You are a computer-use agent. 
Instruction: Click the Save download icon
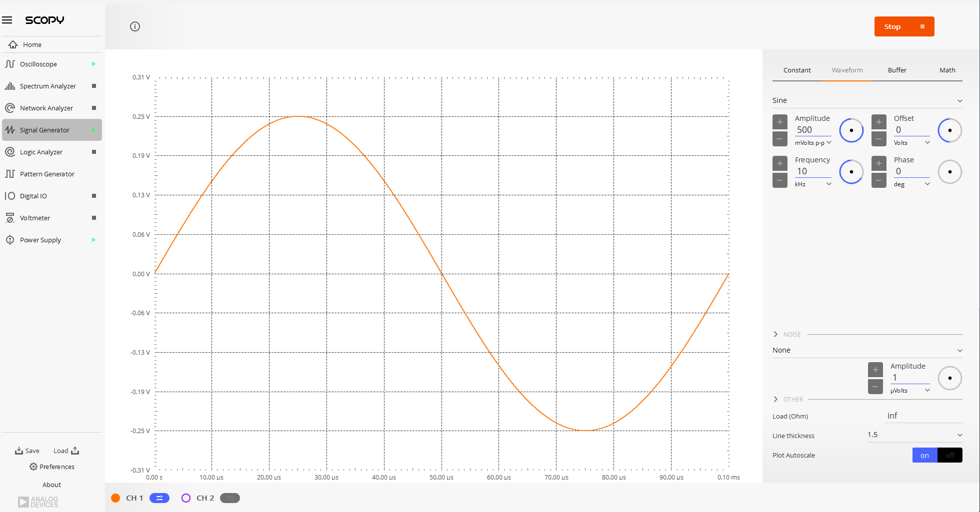click(x=19, y=451)
